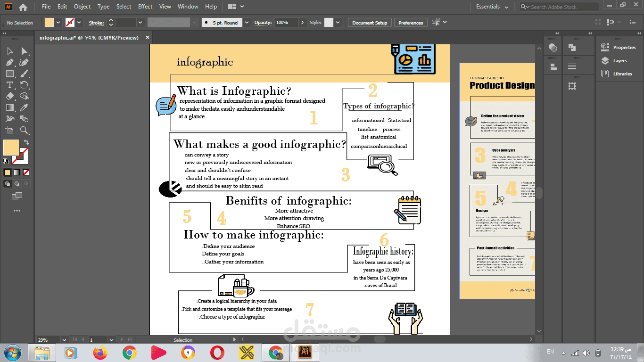The width and height of the screenshot is (644, 362).
Task: Enable Draw Behind mode
Action: point(17,183)
